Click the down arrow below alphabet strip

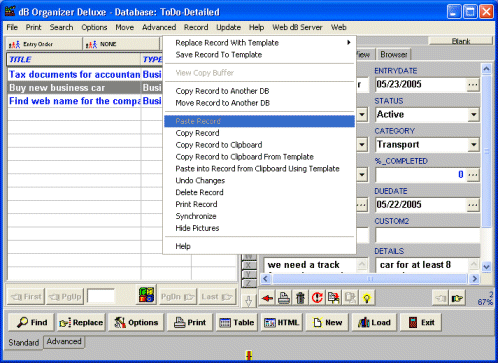[249, 301]
